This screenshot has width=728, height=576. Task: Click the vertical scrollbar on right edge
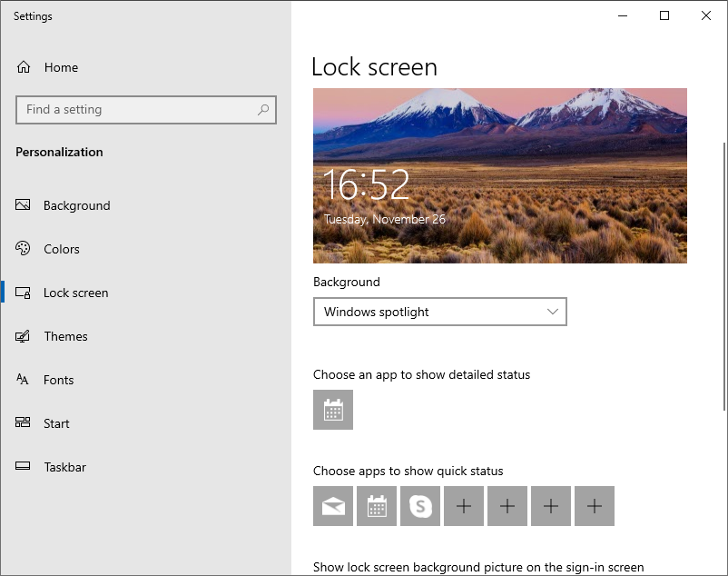point(723,276)
